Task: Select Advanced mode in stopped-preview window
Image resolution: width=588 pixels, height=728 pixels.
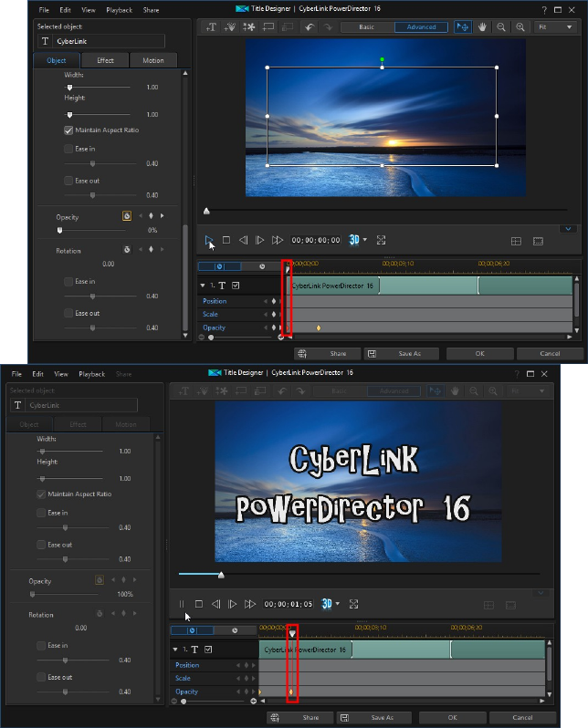Action: pyautogui.click(x=421, y=27)
